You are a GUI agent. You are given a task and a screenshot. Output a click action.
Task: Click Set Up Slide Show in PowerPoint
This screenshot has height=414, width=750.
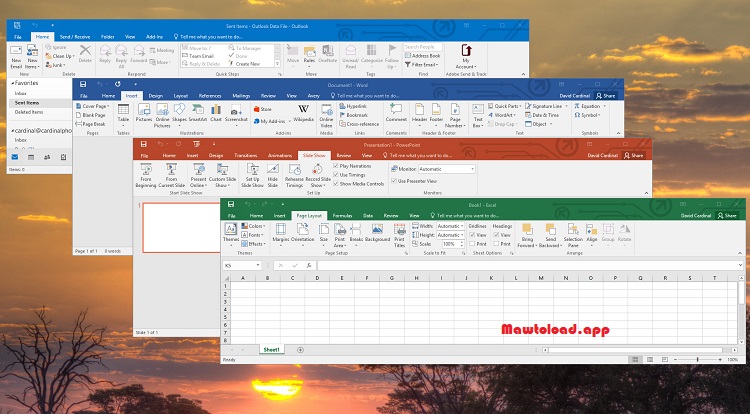coord(252,175)
